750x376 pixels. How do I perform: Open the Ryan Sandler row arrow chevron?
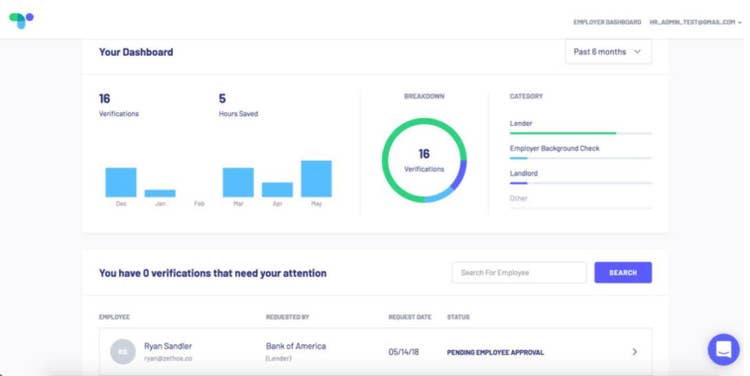click(x=635, y=352)
